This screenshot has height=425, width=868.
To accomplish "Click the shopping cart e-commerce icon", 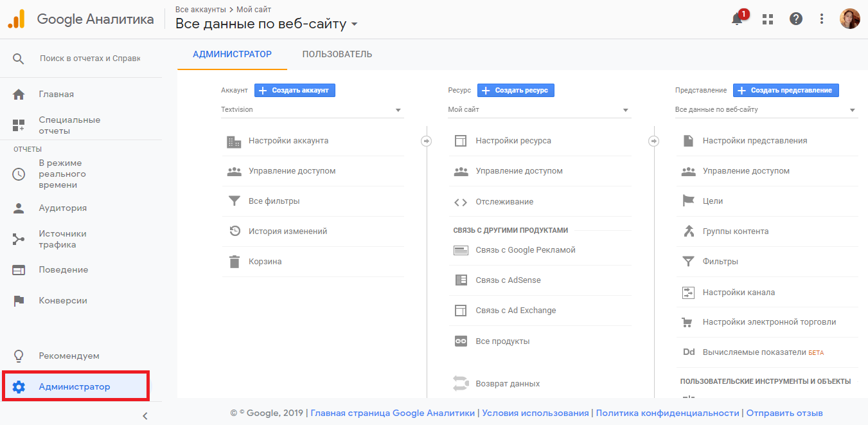I will click(688, 322).
